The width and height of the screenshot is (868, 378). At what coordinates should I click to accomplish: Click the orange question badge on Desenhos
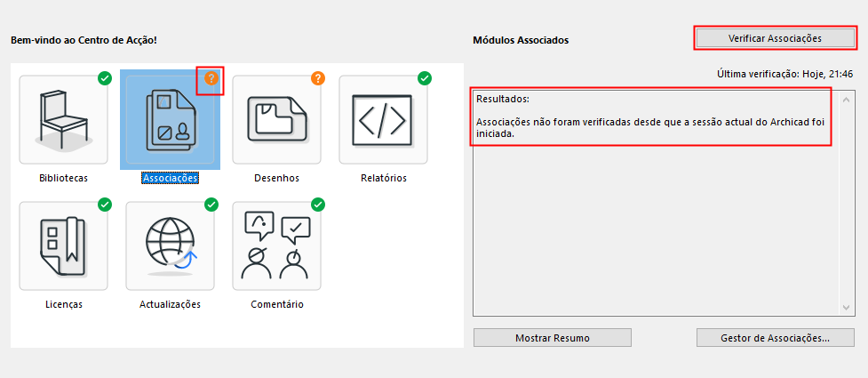coord(318,78)
